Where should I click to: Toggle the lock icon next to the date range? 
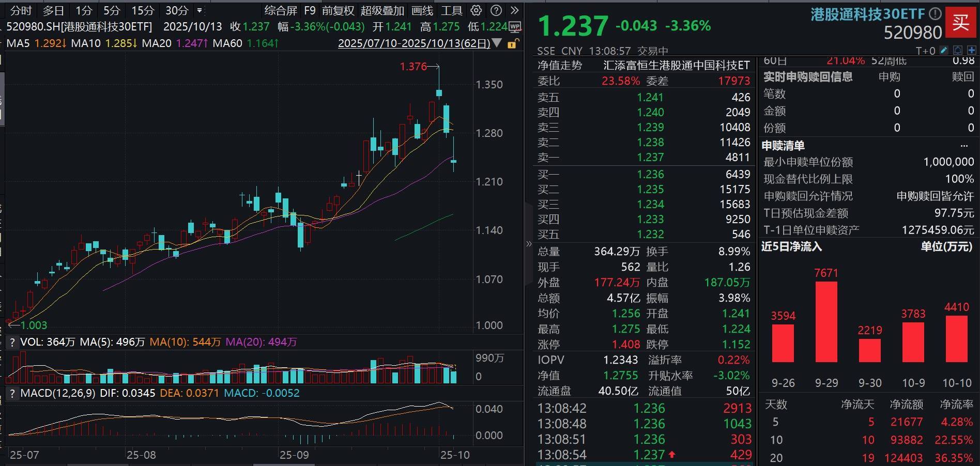(x=512, y=44)
